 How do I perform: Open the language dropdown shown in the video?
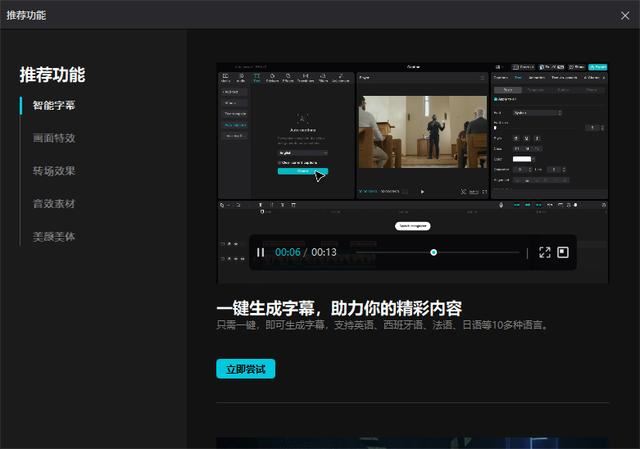(x=301, y=153)
